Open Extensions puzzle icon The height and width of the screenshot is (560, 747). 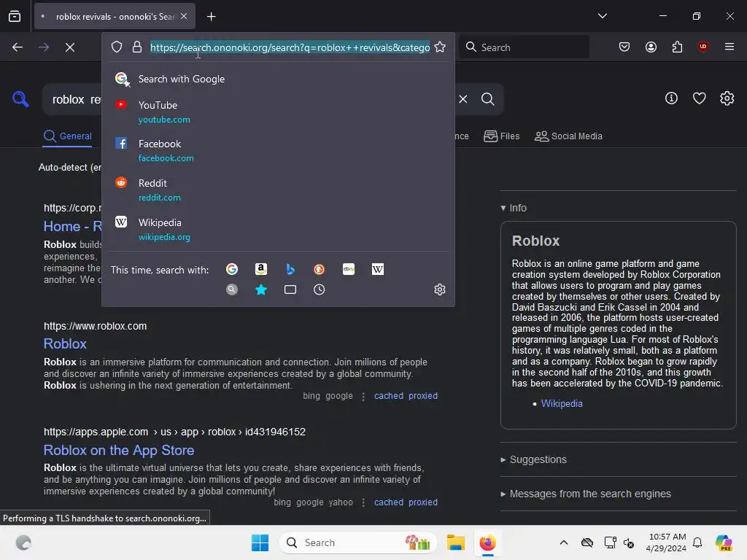coord(677,47)
